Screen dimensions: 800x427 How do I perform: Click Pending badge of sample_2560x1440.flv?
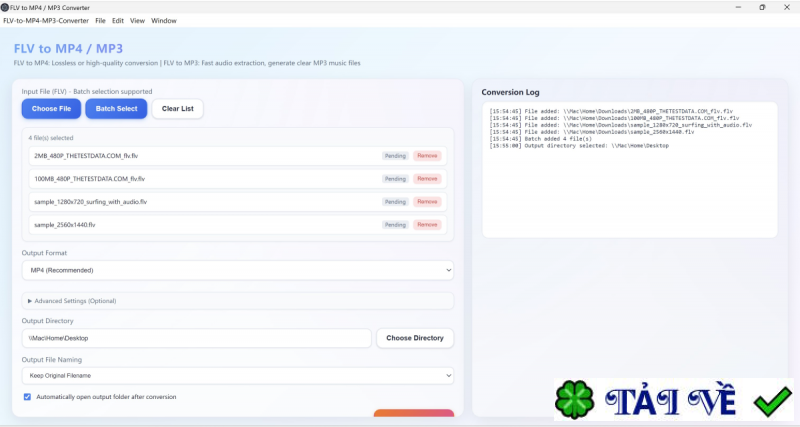[395, 224]
